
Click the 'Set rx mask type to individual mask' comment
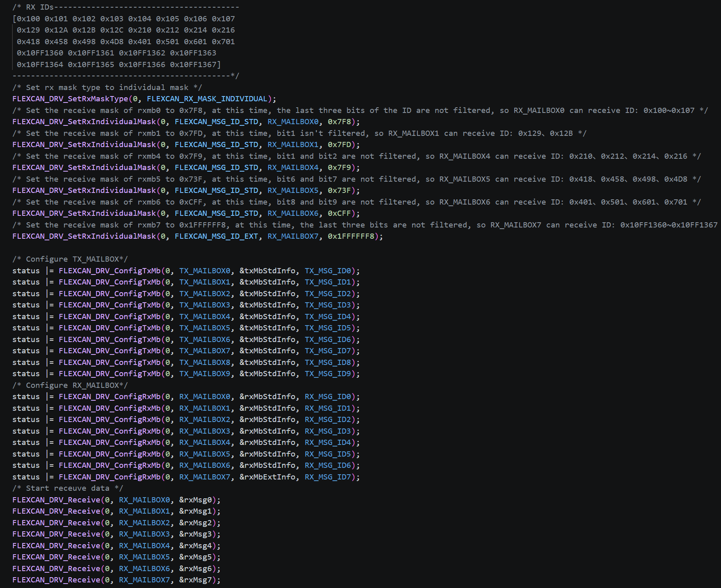pos(107,88)
